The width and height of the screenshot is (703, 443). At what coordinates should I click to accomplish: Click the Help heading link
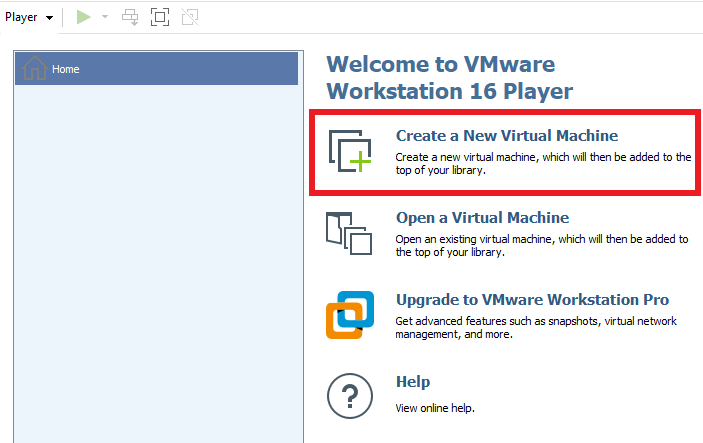(413, 382)
